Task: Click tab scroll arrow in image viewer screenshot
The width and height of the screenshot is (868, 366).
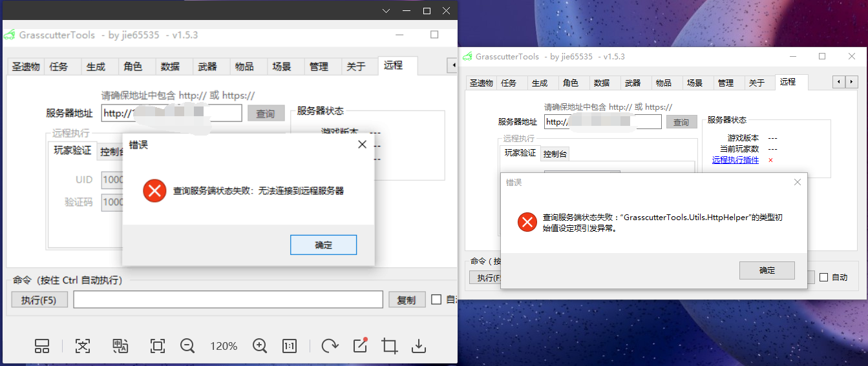Action: point(453,65)
